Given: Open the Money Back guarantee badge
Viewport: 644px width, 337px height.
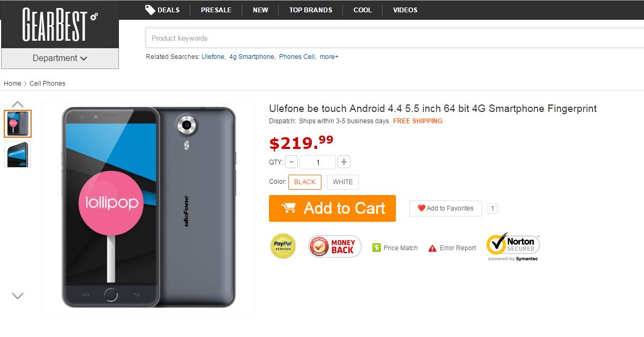Looking at the screenshot, I should pos(334,246).
